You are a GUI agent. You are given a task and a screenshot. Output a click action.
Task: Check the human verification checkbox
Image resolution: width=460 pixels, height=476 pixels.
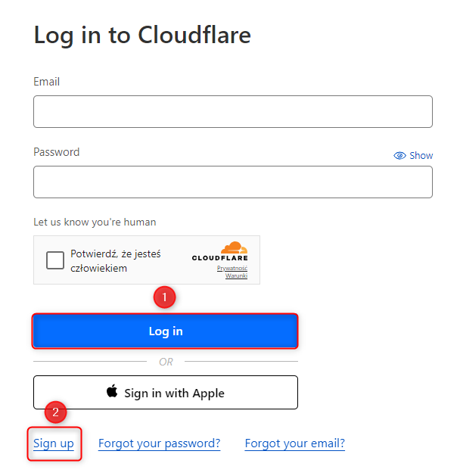(55, 260)
